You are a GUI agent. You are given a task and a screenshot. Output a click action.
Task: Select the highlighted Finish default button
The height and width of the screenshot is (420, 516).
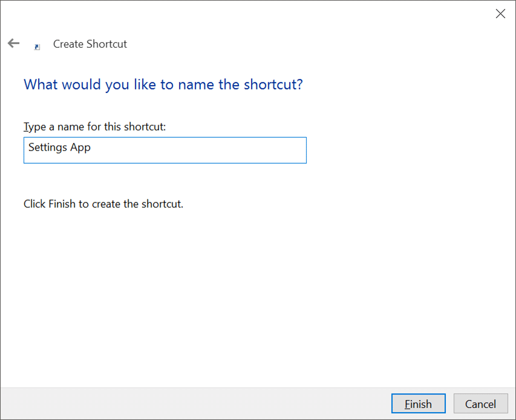418,403
